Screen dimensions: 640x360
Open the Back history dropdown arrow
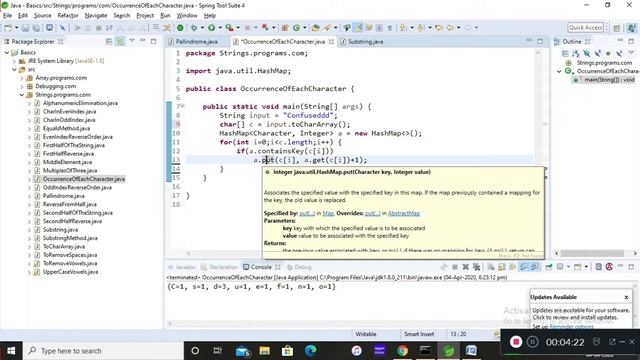[x=459, y=27]
